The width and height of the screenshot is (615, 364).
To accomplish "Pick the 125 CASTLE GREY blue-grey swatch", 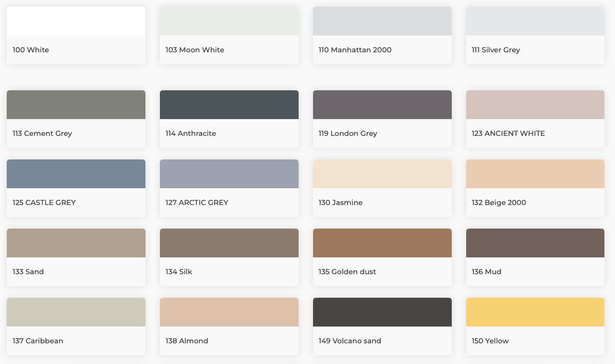I will [76, 174].
